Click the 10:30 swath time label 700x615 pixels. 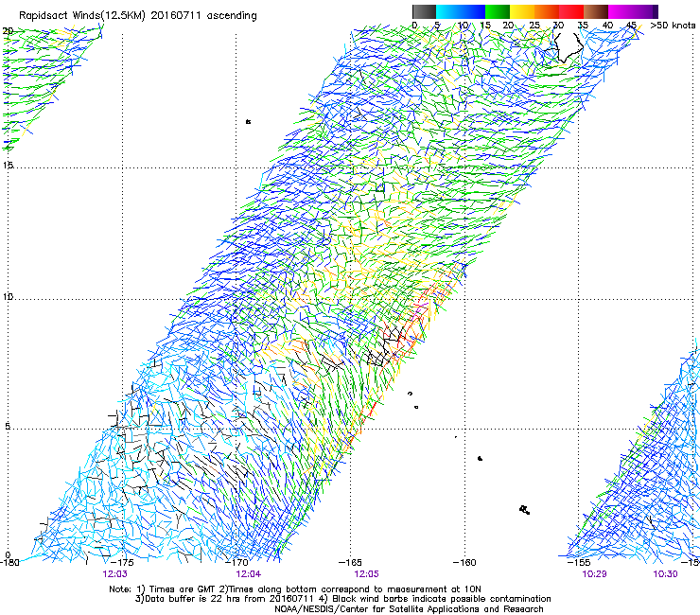click(665, 574)
